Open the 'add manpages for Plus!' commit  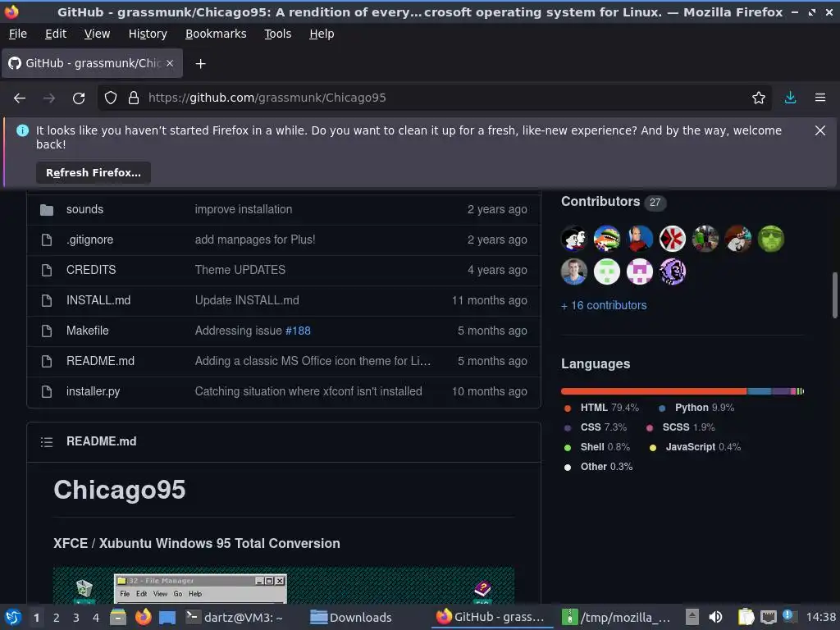[255, 240]
